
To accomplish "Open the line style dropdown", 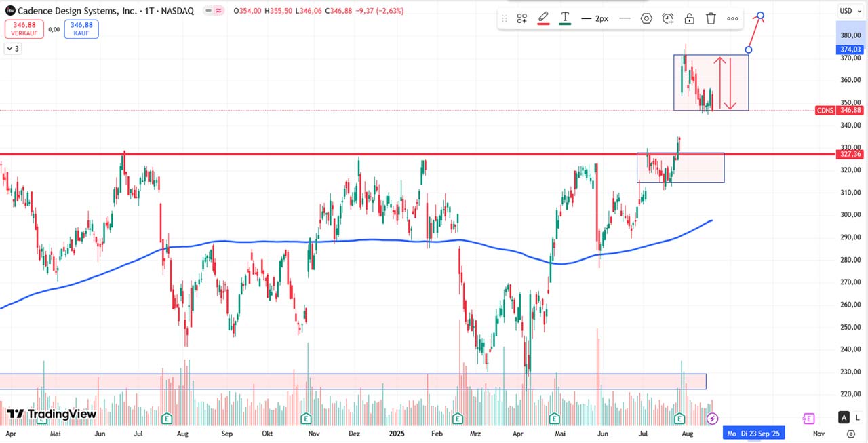I will [x=625, y=18].
